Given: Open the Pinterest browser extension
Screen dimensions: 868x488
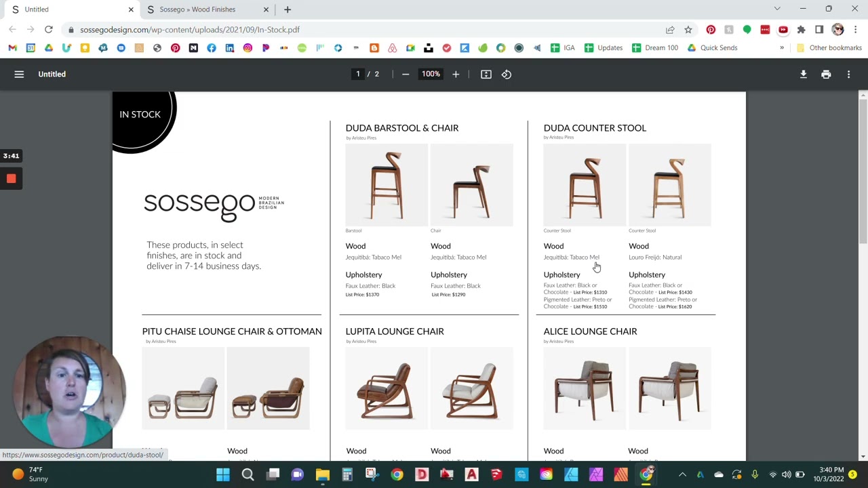Looking at the screenshot, I should (711, 29).
